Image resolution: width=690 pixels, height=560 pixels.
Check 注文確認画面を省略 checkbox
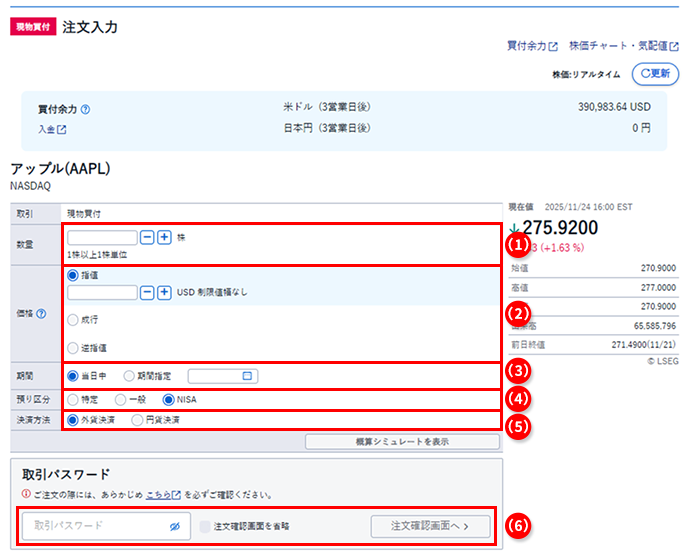pyautogui.click(x=205, y=525)
